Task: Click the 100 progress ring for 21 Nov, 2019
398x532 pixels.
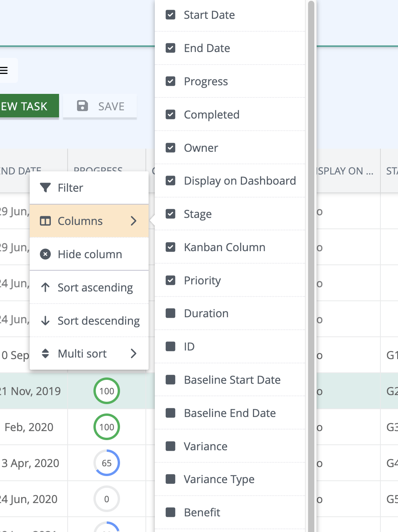Action: pos(107,391)
